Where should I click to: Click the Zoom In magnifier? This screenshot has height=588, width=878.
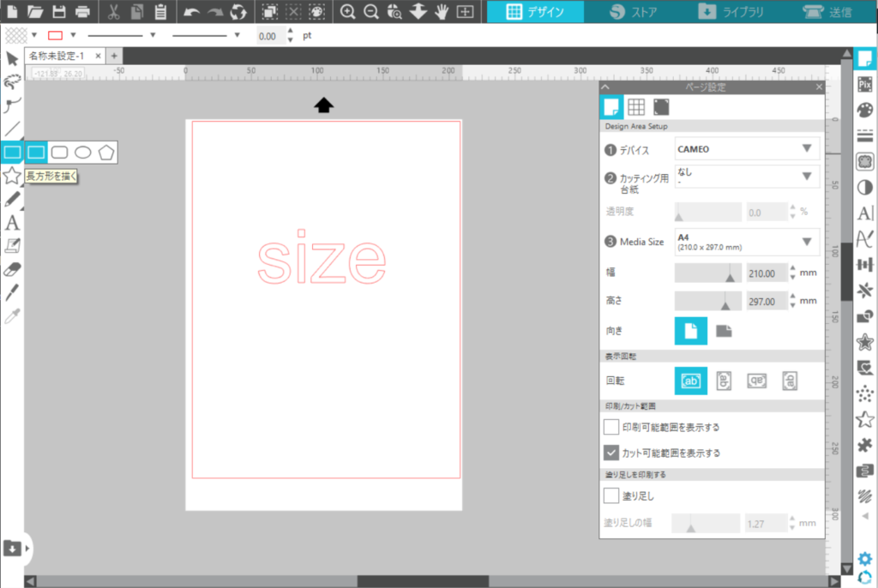tap(347, 11)
